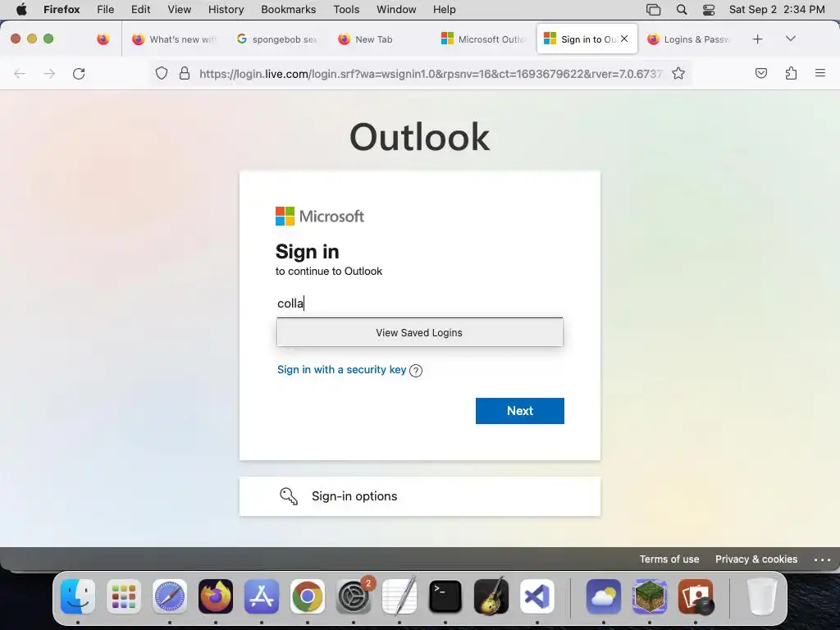840x630 pixels.
Task: Open Visual Studio Code from the Dock
Action: pos(537,596)
